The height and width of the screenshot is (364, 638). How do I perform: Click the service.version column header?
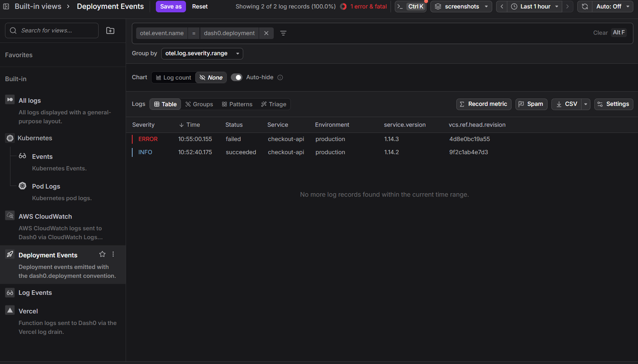405,125
